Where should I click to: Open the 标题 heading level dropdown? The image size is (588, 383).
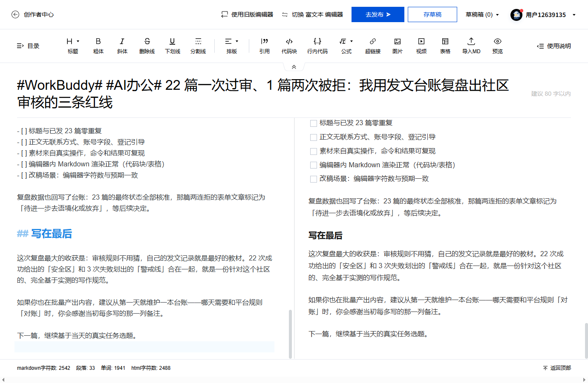point(73,46)
